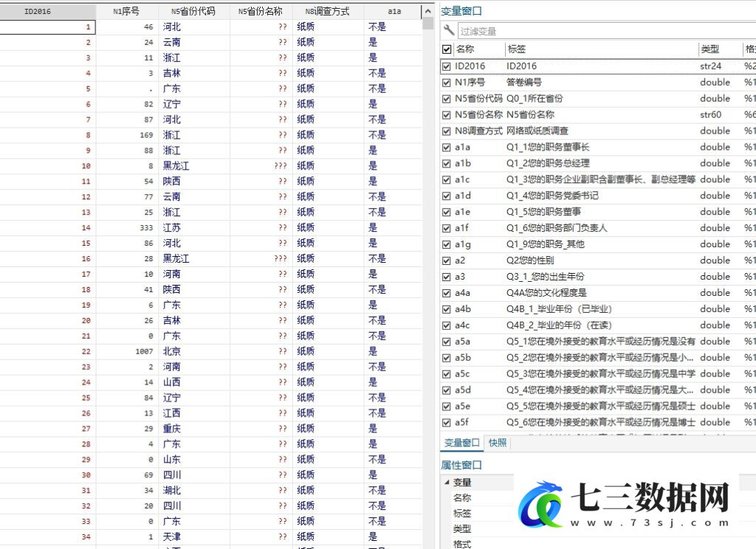Select variable row a4b Q4B_1_毕业年份

click(598, 309)
